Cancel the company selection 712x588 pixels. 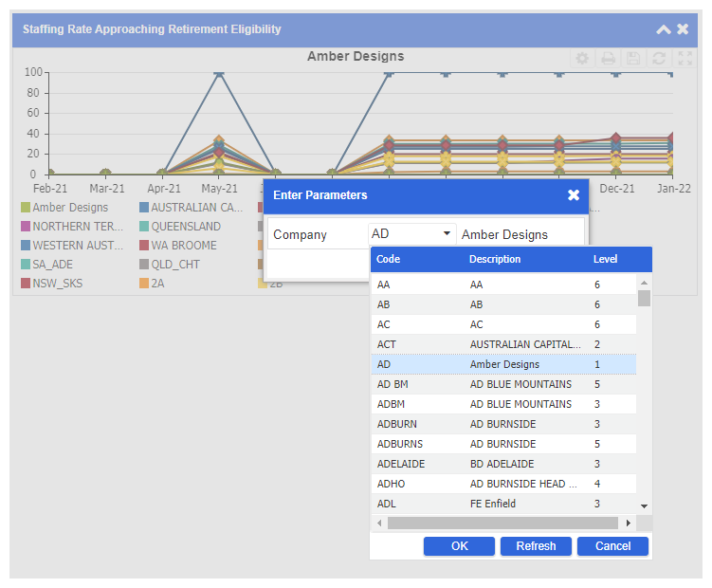pyautogui.click(x=612, y=545)
